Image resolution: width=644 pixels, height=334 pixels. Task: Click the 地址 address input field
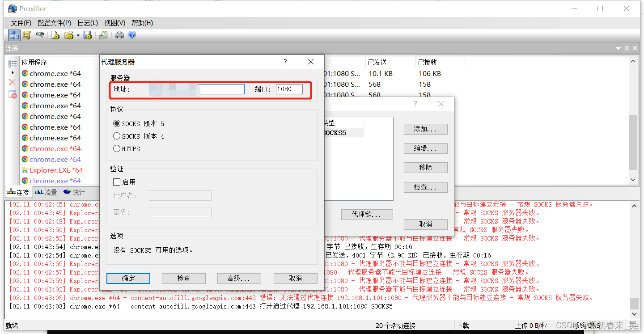point(197,89)
